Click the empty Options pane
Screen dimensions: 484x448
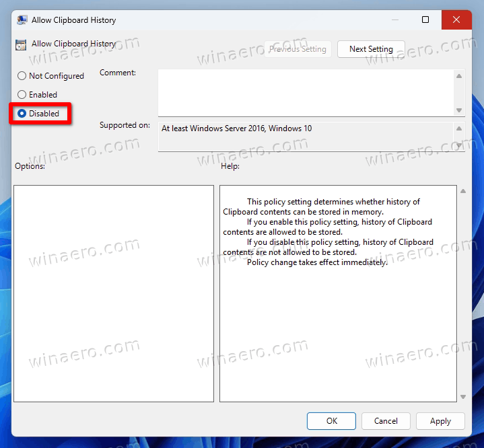114,293
